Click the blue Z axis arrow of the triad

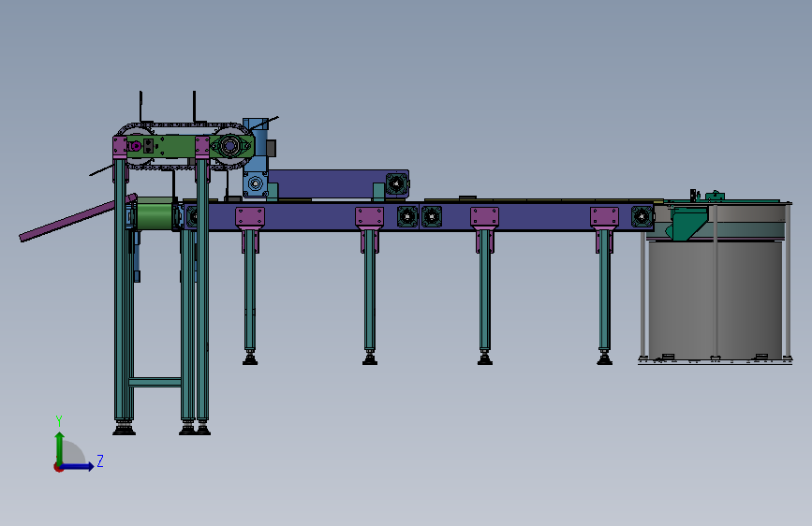click(79, 466)
